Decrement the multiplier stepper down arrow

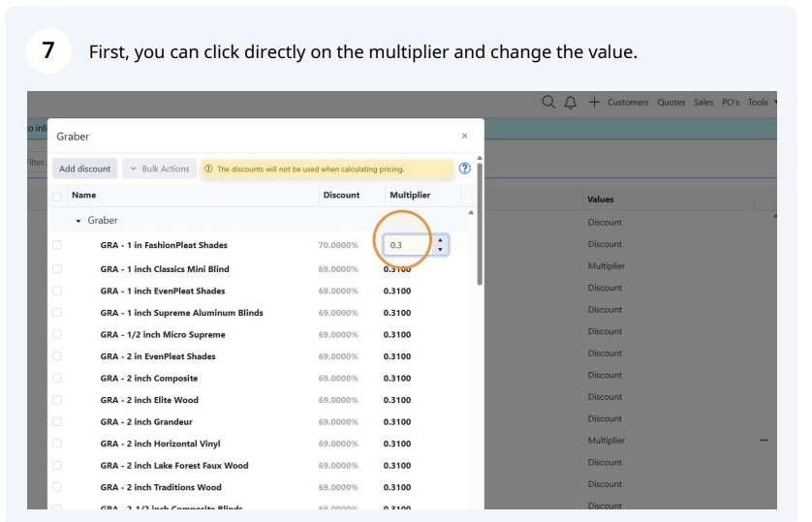(440, 249)
